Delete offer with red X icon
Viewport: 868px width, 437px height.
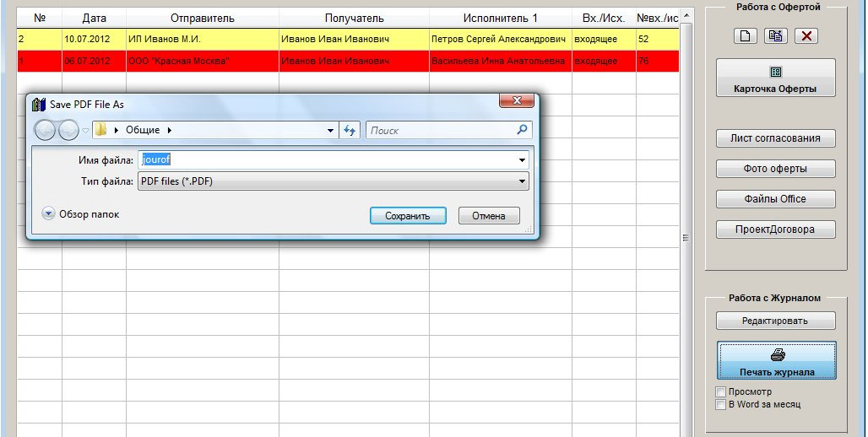coord(806,36)
